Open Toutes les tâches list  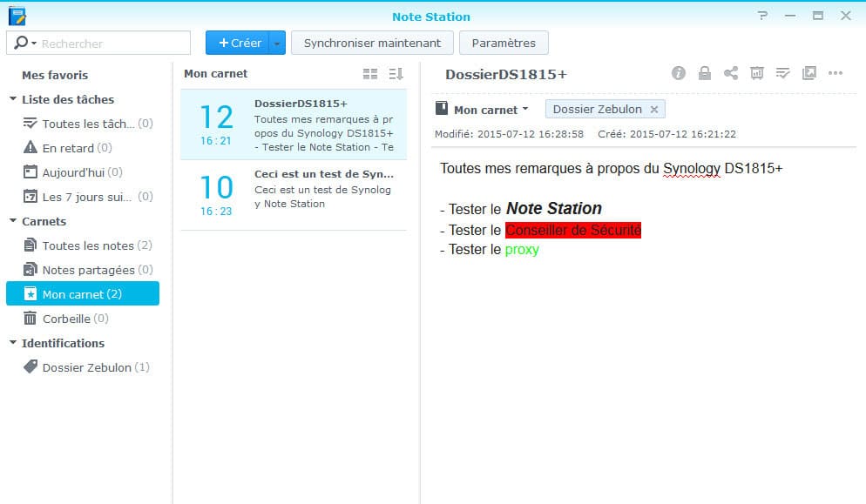click(x=88, y=124)
